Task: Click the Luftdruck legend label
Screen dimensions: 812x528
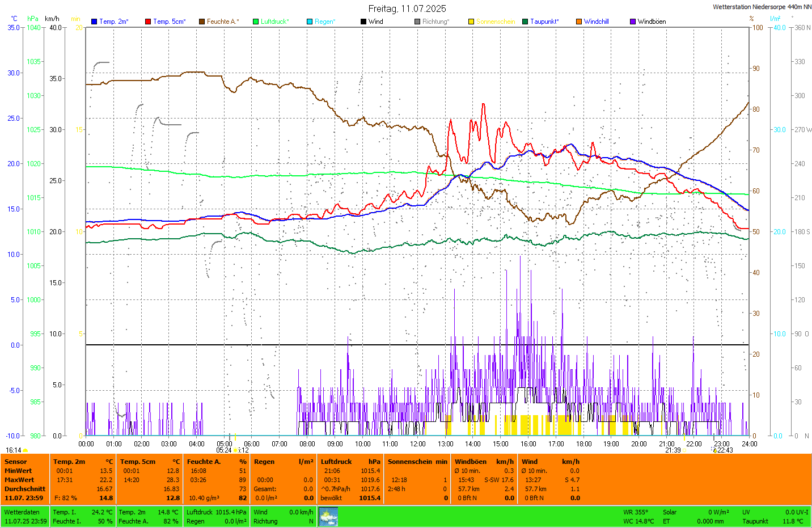Action: click(275, 22)
